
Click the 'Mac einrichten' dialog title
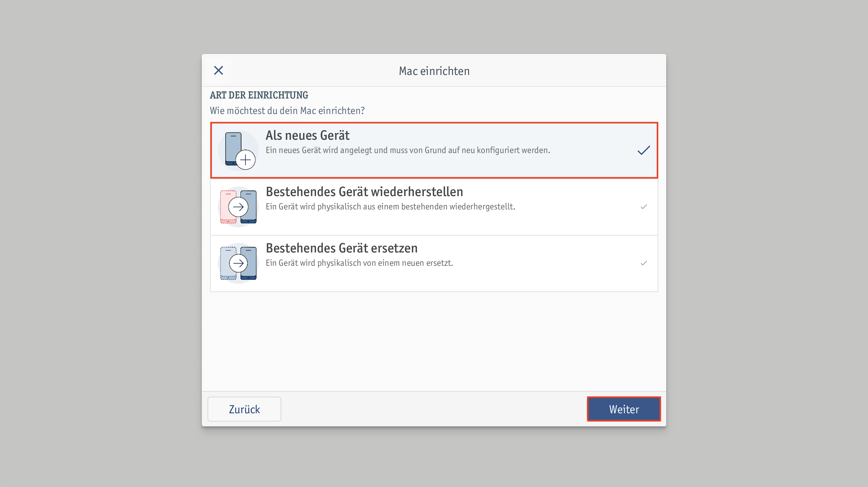click(434, 71)
